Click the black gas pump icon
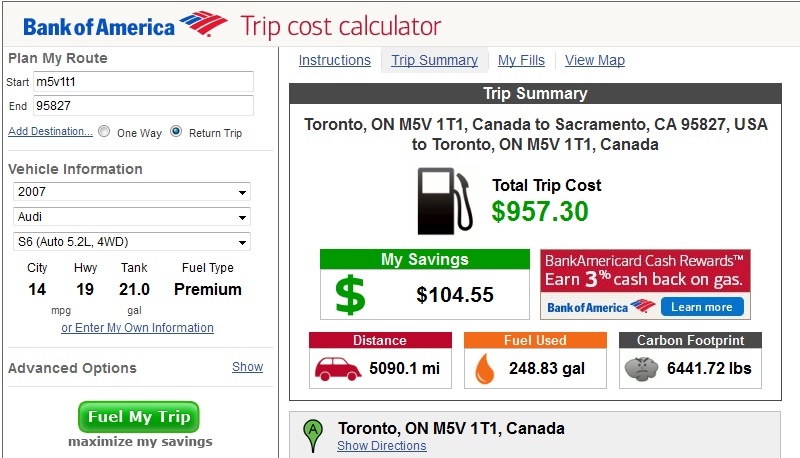 [445, 201]
